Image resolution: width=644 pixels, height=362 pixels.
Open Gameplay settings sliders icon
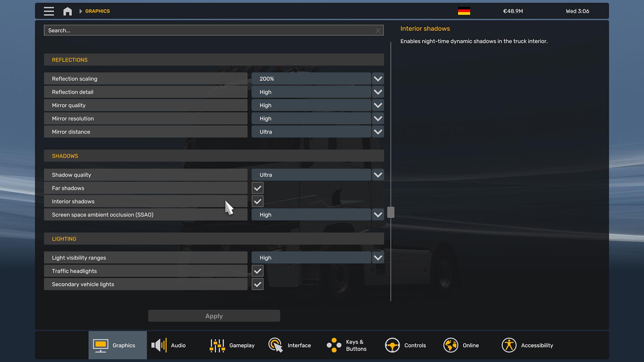pos(217,345)
